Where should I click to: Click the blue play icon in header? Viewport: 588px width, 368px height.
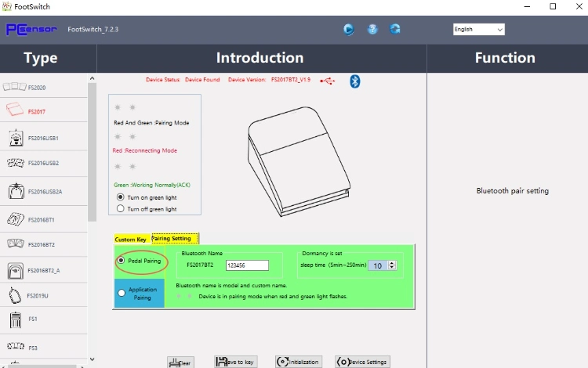click(348, 29)
